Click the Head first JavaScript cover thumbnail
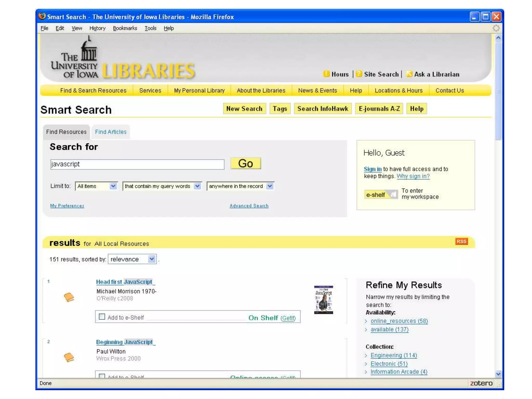The height and width of the screenshot is (399, 532). coord(323,300)
